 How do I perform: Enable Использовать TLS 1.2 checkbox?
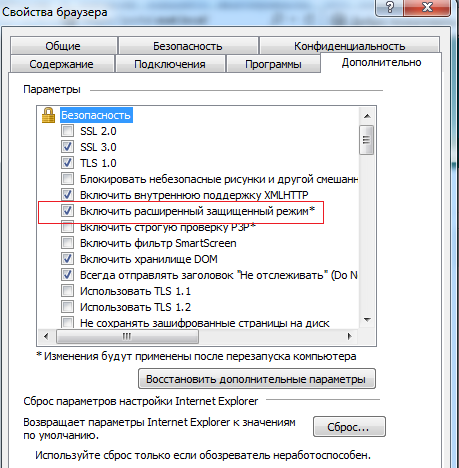(x=67, y=307)
